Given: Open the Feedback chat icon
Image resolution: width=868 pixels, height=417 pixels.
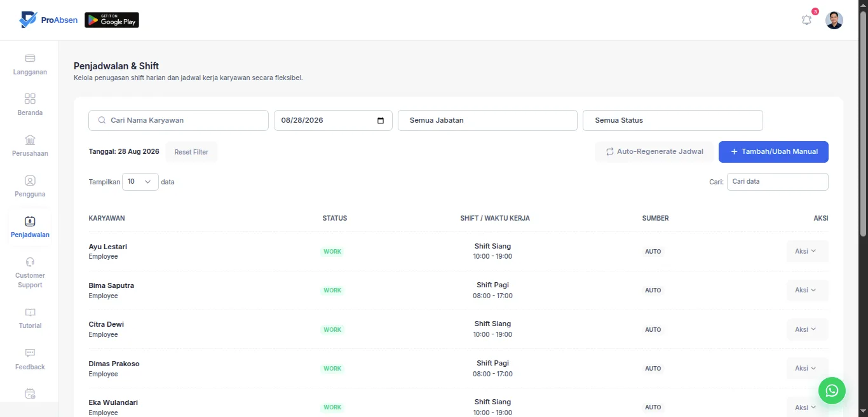Looking at the screenshot, I should click(x=30, y=353).
